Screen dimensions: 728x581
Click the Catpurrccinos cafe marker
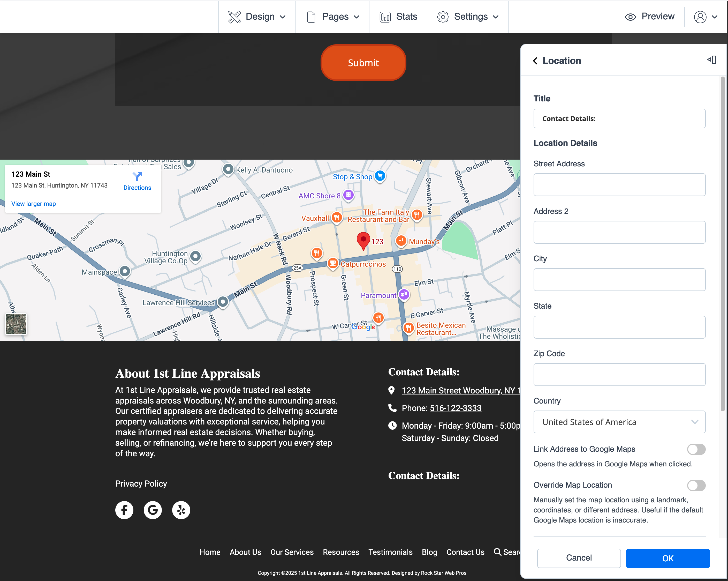tap(333, 263)
